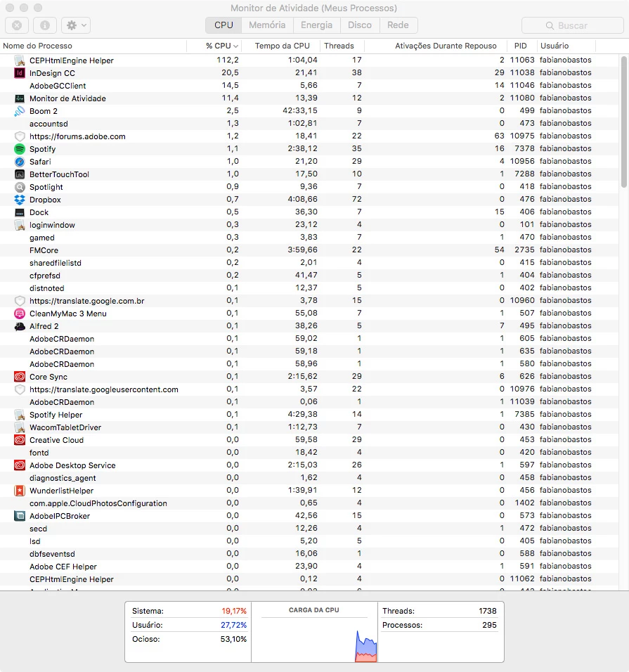Select the dbfseventsd process row
The width and height of the screenshot is (629, 672).
click(x=309, y=554)
